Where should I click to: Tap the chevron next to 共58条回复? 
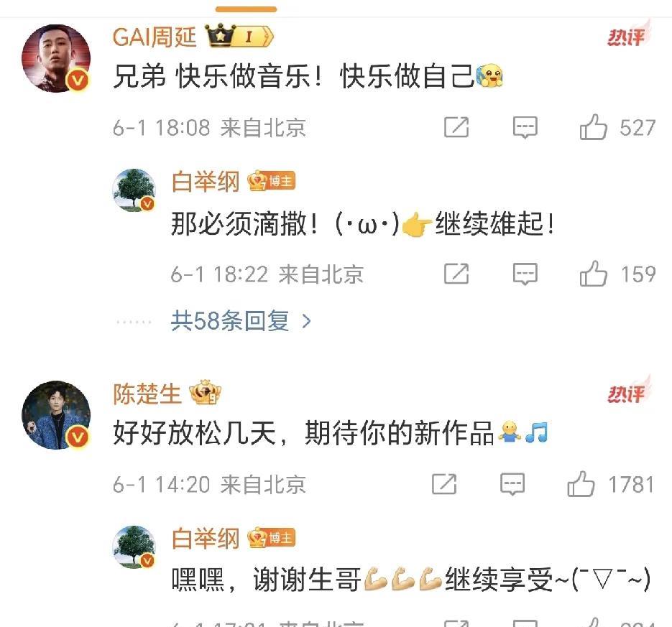point(306,321)
